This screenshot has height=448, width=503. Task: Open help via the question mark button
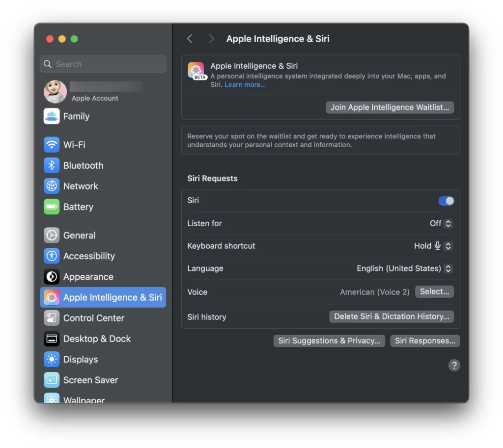click(x=454, y=366)
